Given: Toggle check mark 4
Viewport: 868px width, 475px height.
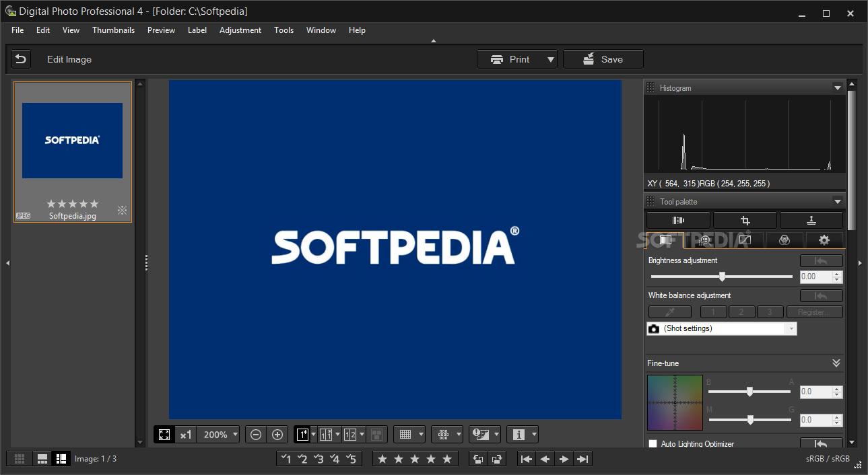Looking at the screenshot, I should (x=335, y=459).
